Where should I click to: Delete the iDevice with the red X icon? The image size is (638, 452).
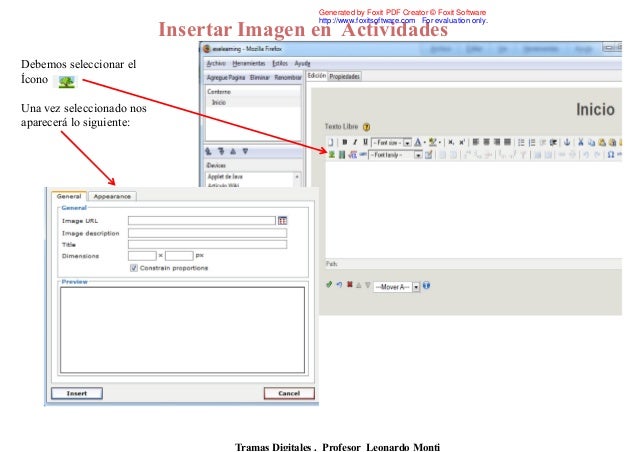click(x=350, y=284)
